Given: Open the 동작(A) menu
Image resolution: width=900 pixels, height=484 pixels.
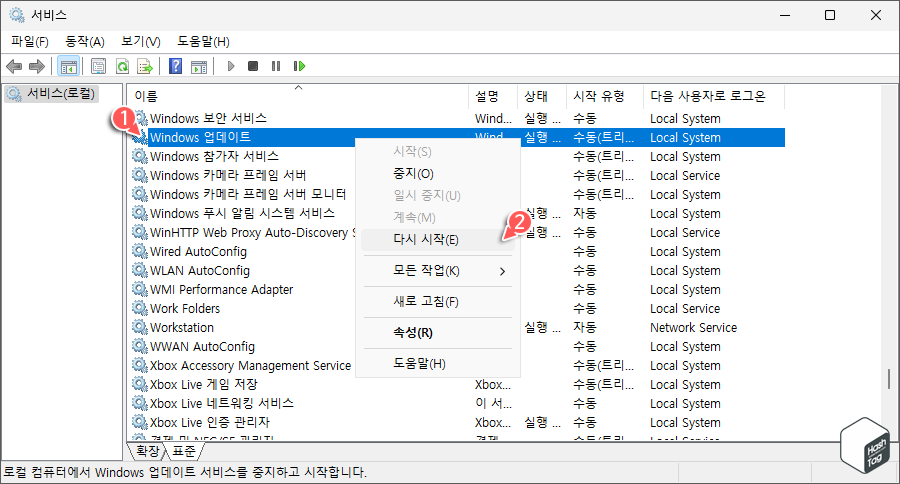Looking at the screenshot, I should point(85,41).
